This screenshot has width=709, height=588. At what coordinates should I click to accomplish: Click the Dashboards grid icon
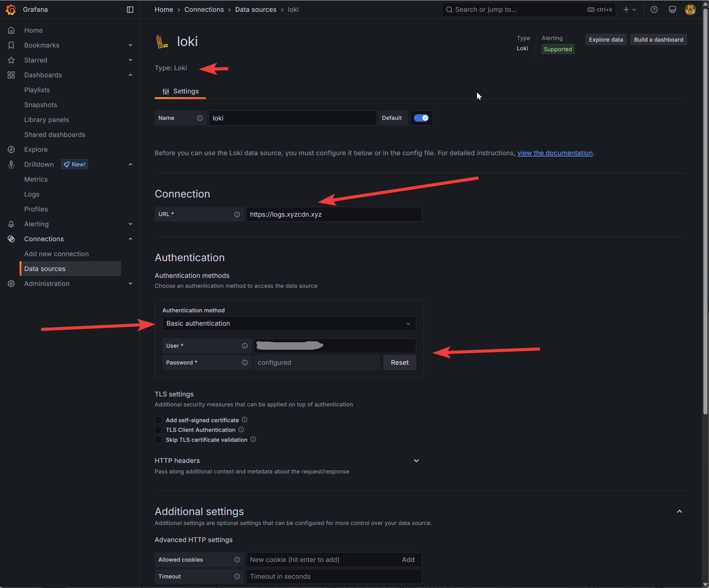click(x=11, y=75)
